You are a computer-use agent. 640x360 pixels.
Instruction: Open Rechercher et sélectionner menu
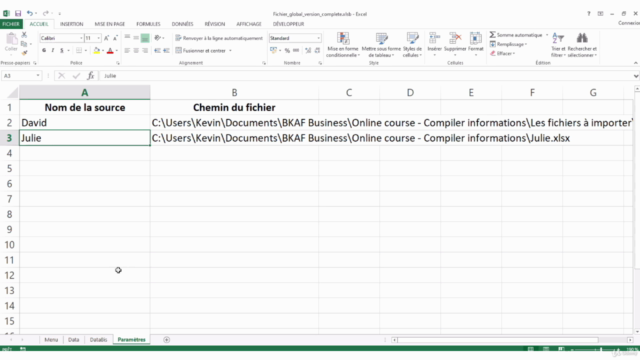pyautogui.click(x=582, y=44)
